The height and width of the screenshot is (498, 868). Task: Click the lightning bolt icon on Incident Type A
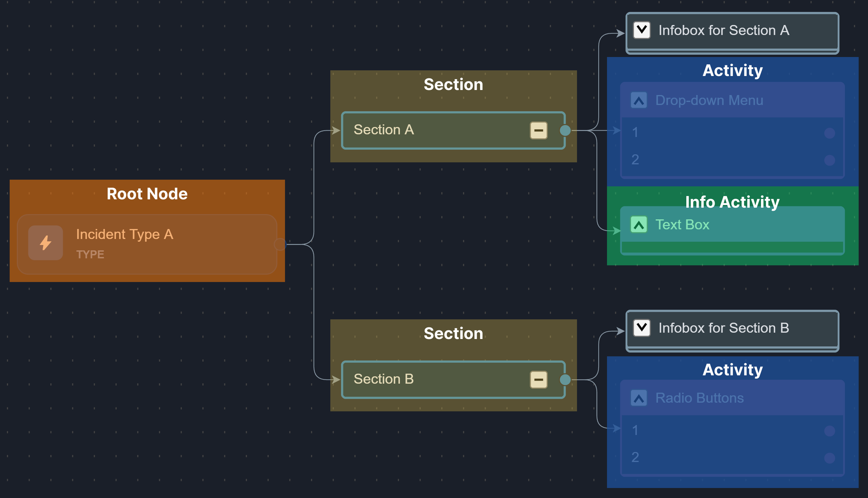(x=45, y=243)
